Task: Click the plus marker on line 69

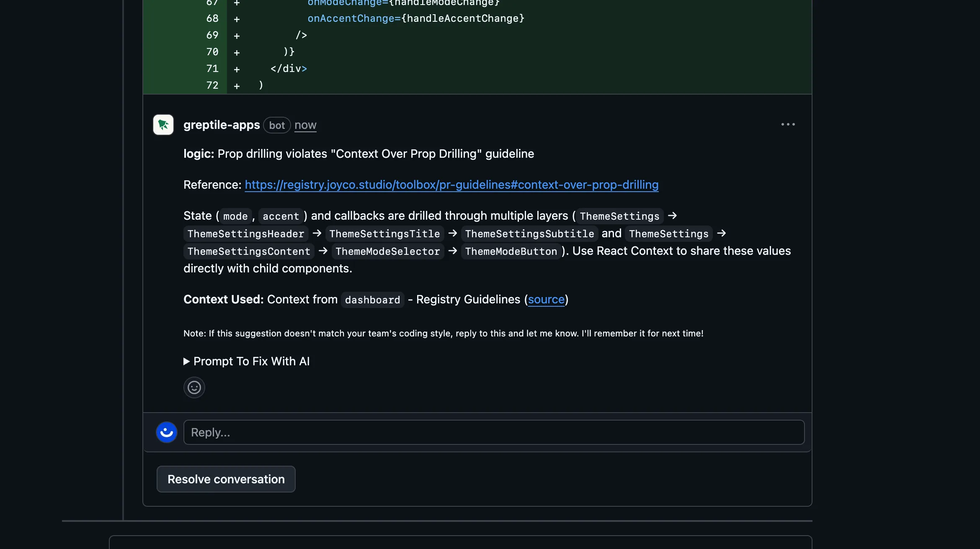Action: pos(237,36)
